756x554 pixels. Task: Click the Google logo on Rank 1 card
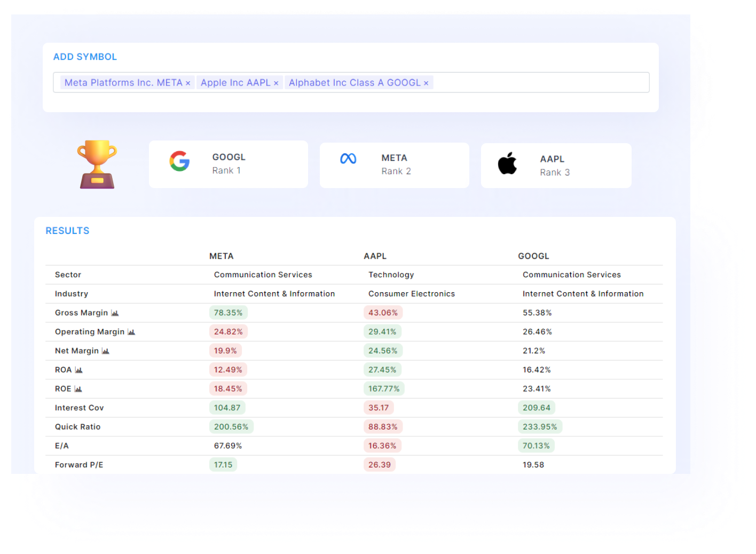(x=179, y=161)
